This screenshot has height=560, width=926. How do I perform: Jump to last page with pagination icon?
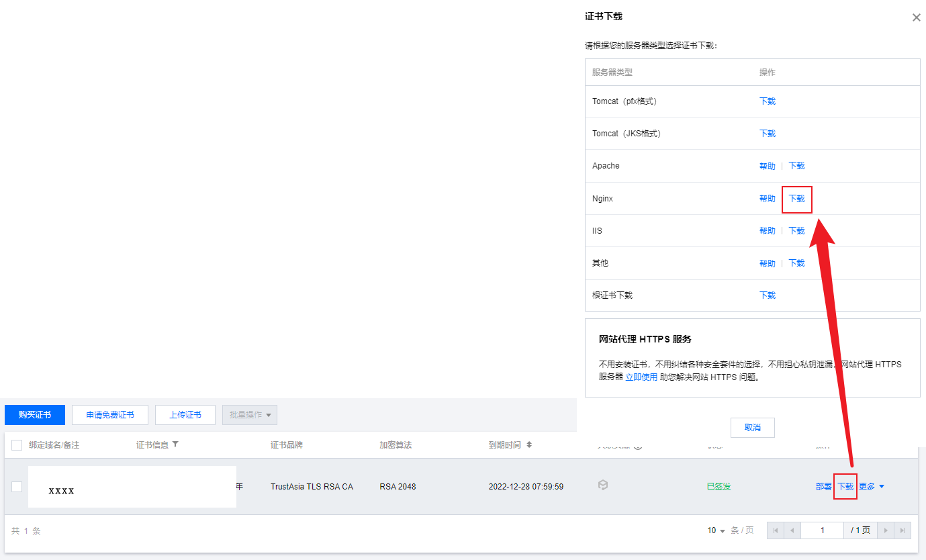[903, 530]
